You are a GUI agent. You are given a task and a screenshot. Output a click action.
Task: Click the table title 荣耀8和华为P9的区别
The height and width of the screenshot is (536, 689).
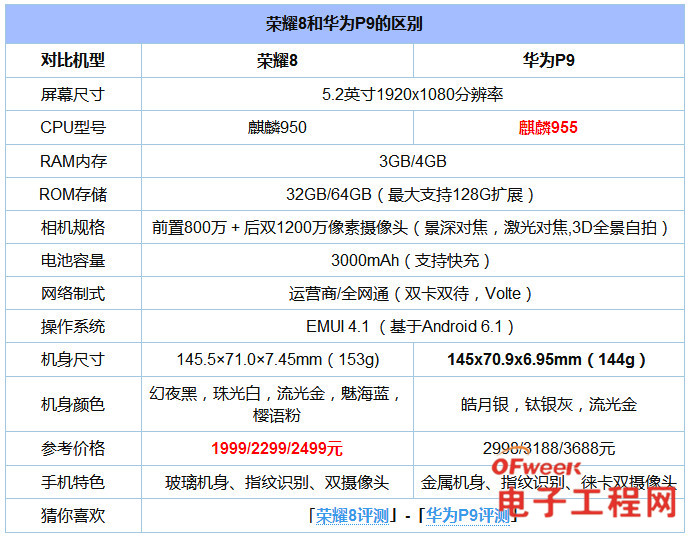344,24
